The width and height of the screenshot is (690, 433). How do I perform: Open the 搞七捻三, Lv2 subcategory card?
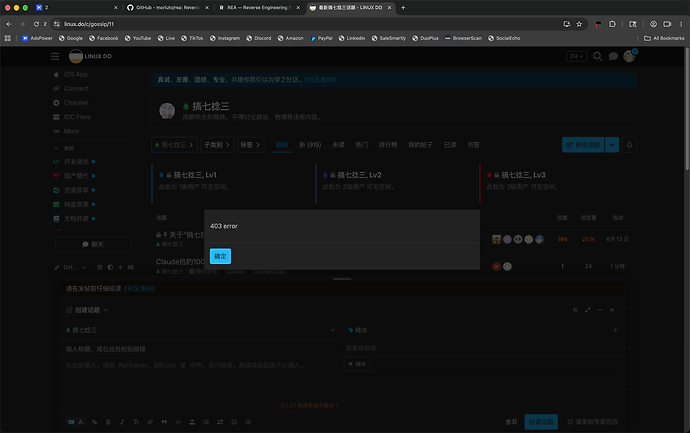tap(396, 181)
